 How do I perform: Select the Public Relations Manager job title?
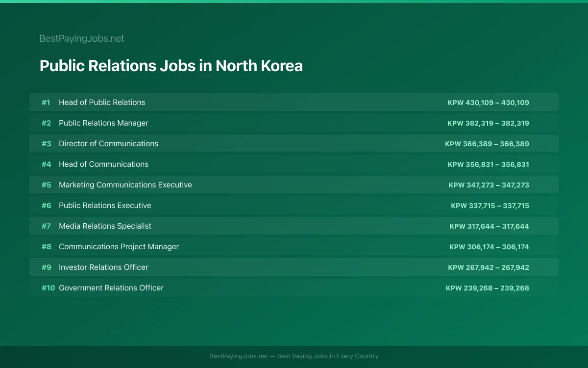click(103, 123)
